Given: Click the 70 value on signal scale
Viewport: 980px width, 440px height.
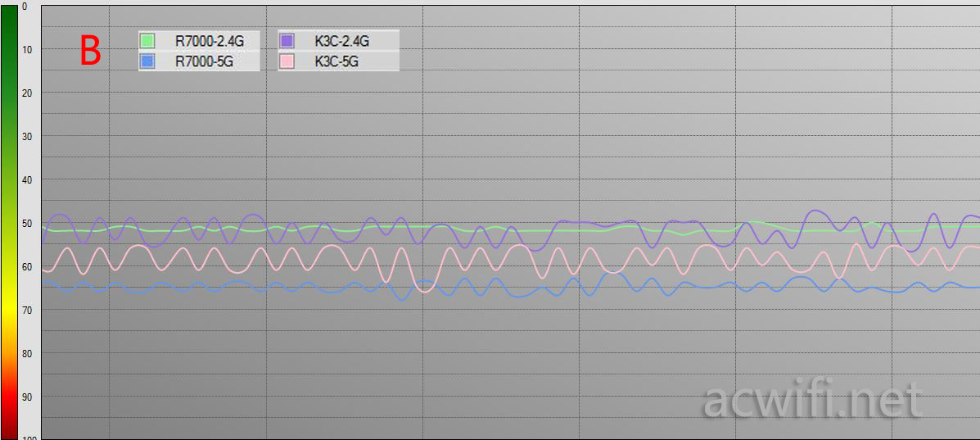Looking at the screenshot, I should [x=27, y=311].
